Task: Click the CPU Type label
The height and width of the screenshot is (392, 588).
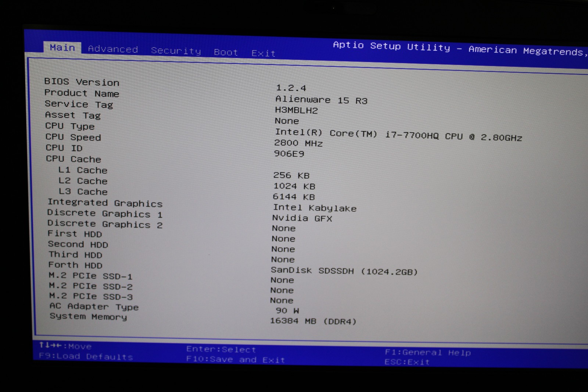Action: click(x=70, y=126)
